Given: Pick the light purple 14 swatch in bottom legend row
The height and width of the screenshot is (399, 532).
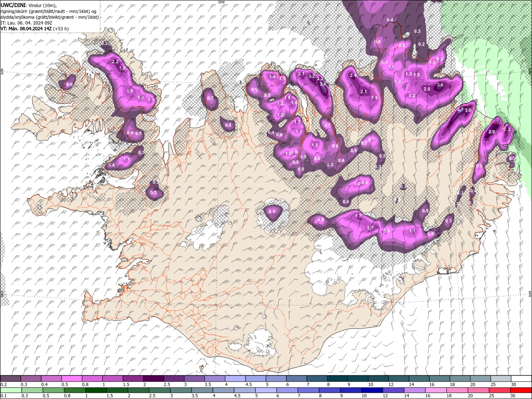Looking at the screenshot, I should click(x=414, y=390).
